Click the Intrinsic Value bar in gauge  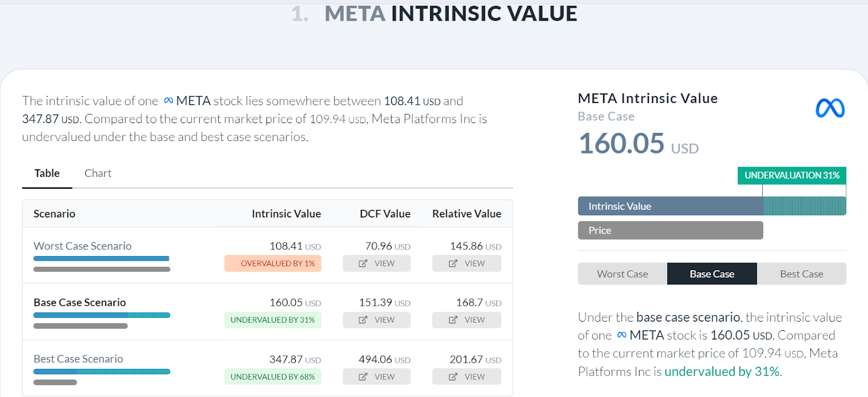click(712, 206)
